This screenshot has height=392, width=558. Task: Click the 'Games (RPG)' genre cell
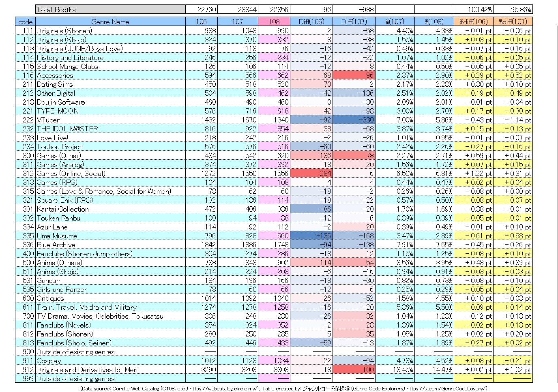110,182
